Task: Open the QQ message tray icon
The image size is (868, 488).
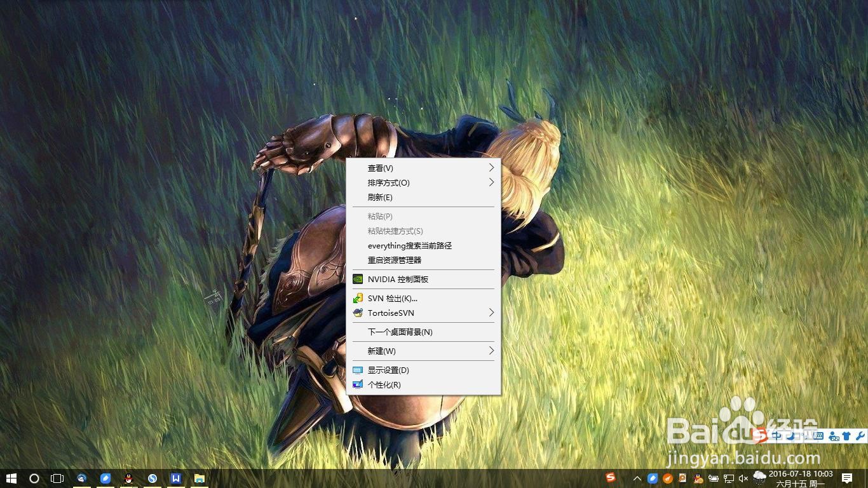Action: coord(698,478)
